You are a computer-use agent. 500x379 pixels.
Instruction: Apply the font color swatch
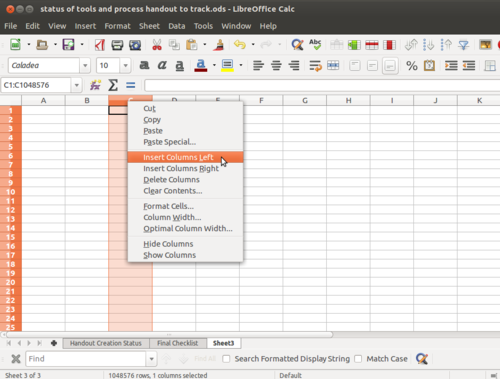tap(201, 66)
